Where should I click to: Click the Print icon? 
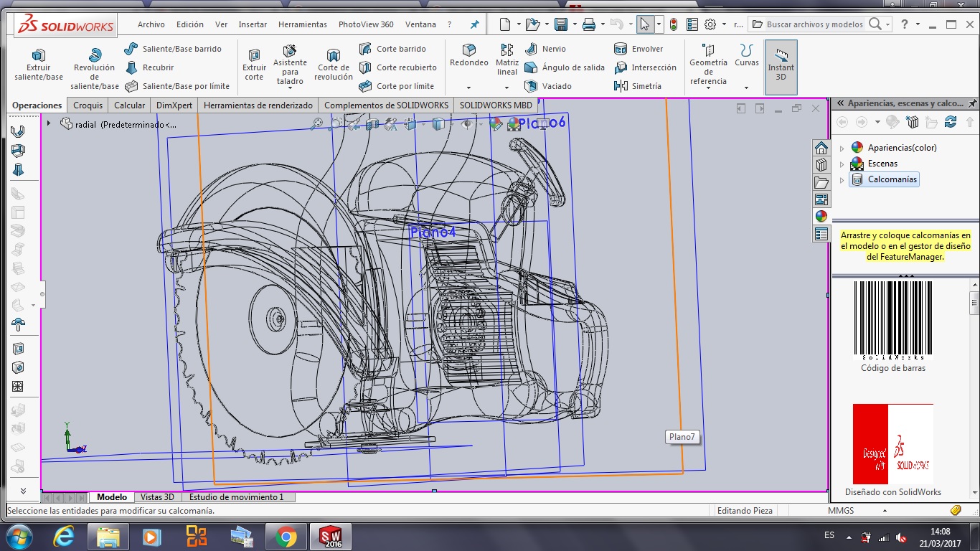(x=589, y=24)
